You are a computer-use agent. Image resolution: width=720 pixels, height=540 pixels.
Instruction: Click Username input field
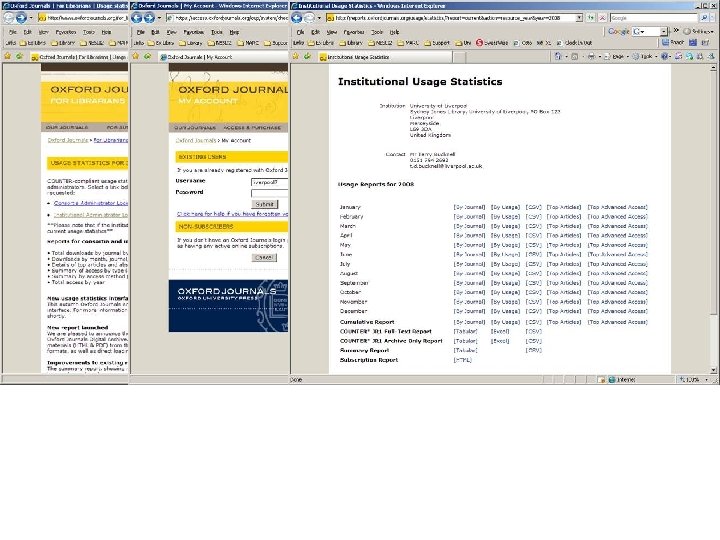pyautogui.click(x=270, y=182)
